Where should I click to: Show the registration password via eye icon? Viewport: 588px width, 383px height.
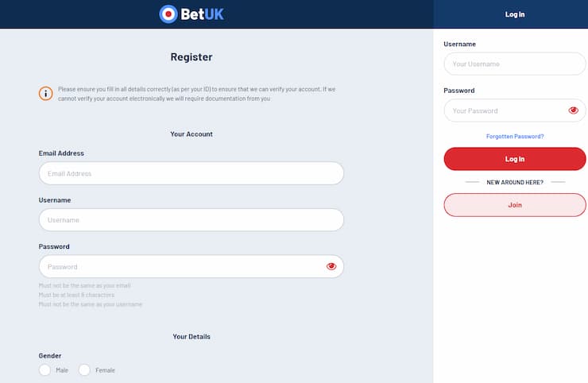331,266
